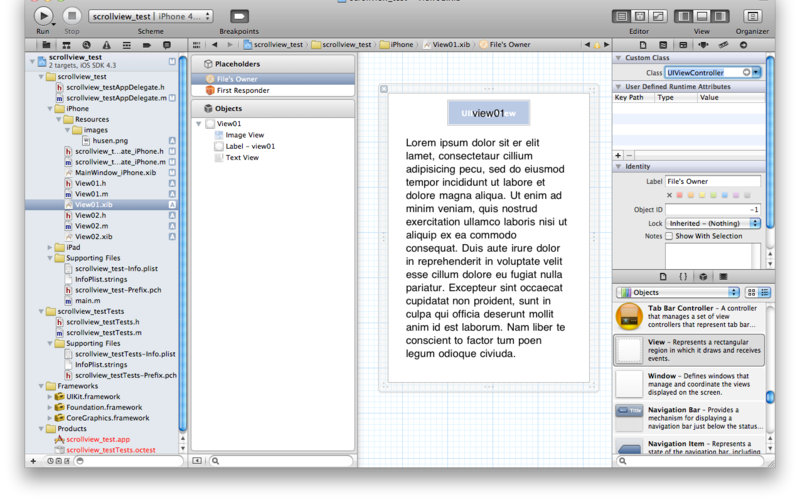Click the Stop button
The width and height of the screenshot is (800, 502).
click(x=72, y=16)
